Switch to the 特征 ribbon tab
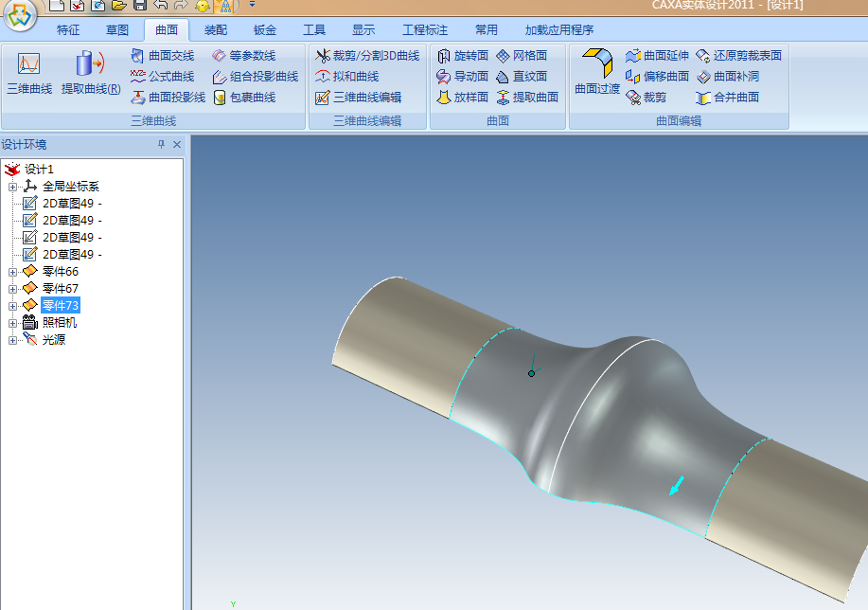The height and width of the screenshot is (610, 868). tap(68, 30)
